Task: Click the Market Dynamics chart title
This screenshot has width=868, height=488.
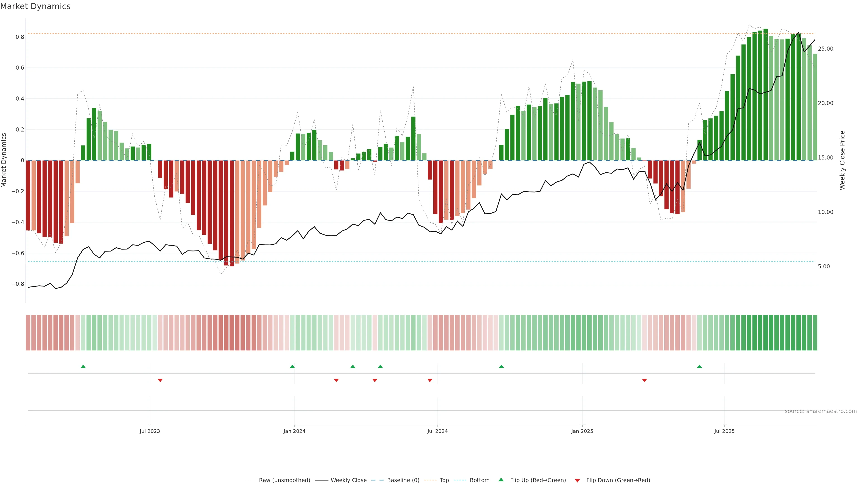Action: 35,6
